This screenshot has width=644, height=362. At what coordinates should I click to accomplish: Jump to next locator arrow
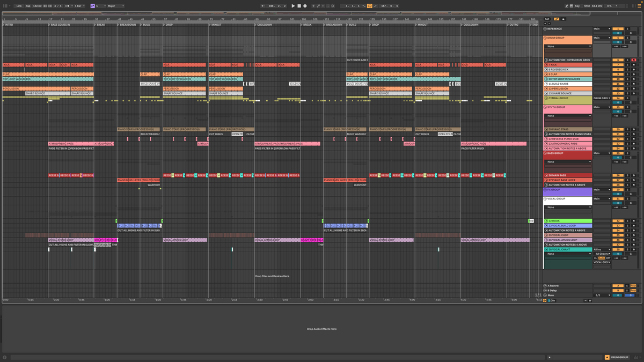pos(549,24)
